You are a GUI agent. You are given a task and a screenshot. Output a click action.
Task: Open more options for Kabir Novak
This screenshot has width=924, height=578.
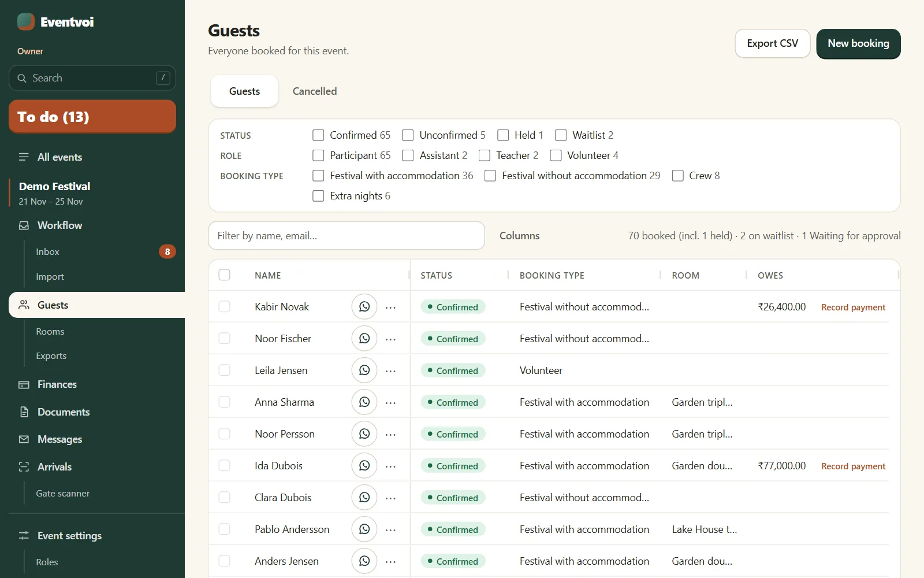coord(391,307)
